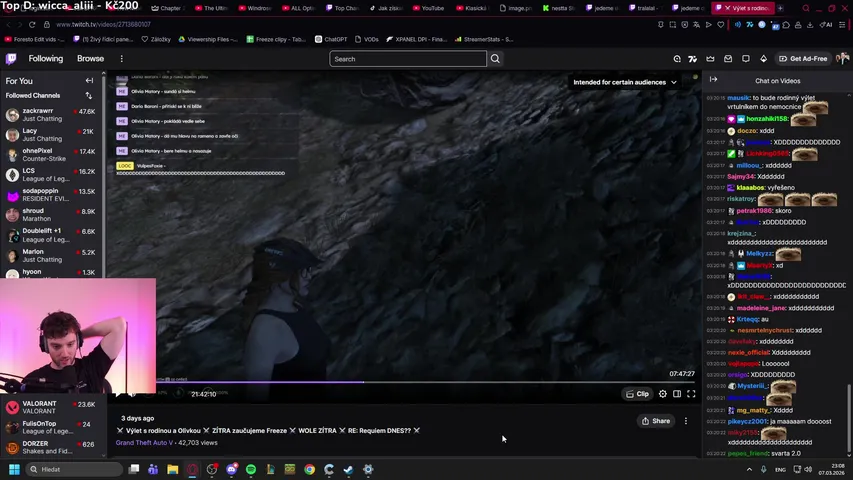Open video player settings gear
Image resolution: width=853 pixels, height=480 pixels.
pyautogui.click(x=663, y=394)
